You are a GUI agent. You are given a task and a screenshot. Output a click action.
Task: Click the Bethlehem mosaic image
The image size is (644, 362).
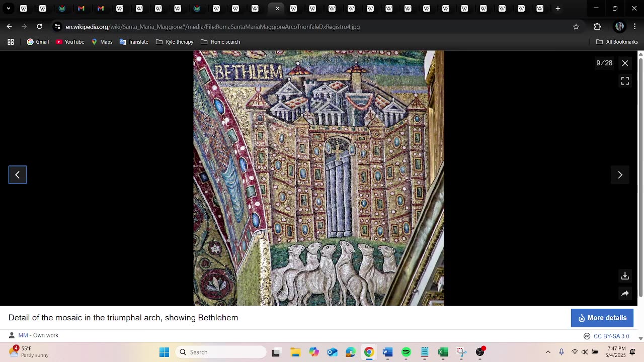(x=319, y=178)
